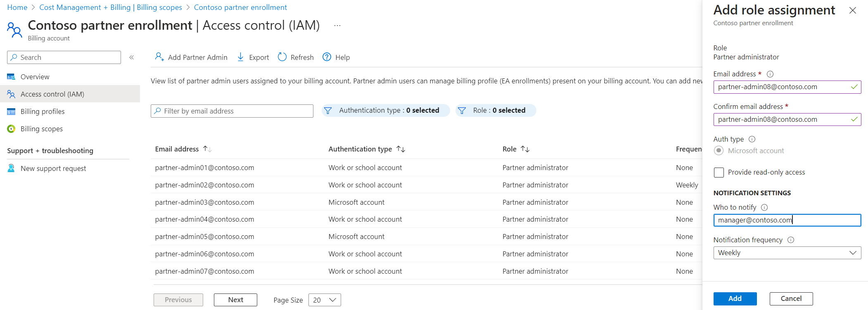Click the Notification frequency info icon
Viewport: 868px width, 310px height.
[791, 240]
